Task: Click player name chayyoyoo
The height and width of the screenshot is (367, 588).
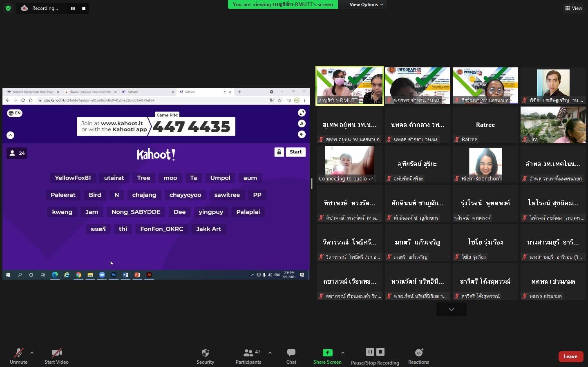Action: tap(185, 195)
